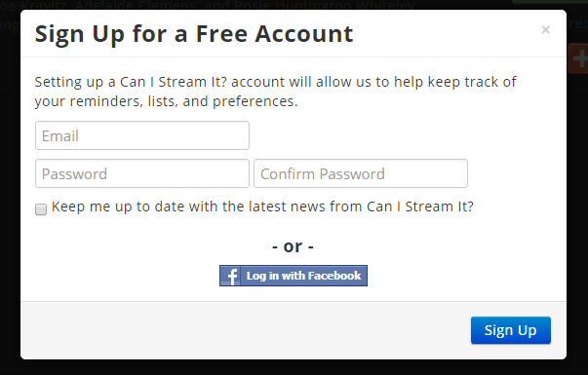The image size is (588, 375).
Task: Click the dimmed cast names text behind dialog
Action: point(207,5)
